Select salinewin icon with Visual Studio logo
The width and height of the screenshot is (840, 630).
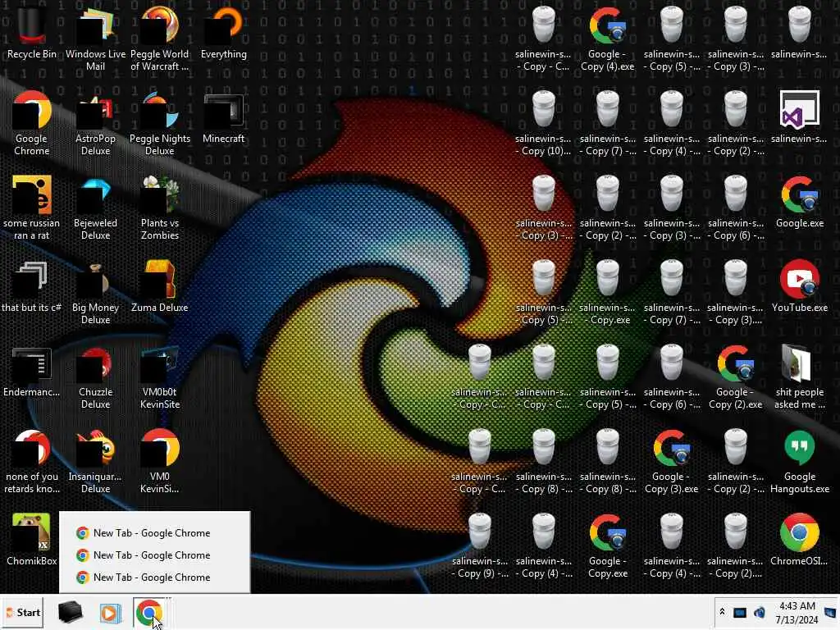click(800, 116)
